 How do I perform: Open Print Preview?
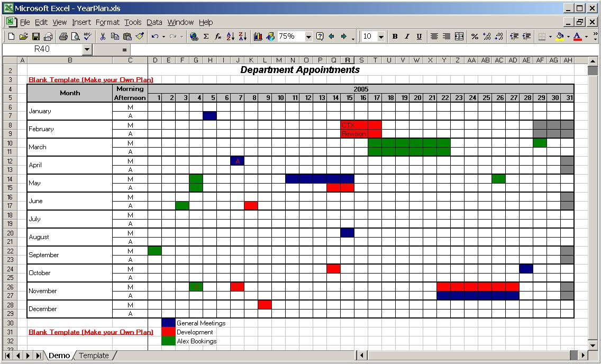click(76, 37)
